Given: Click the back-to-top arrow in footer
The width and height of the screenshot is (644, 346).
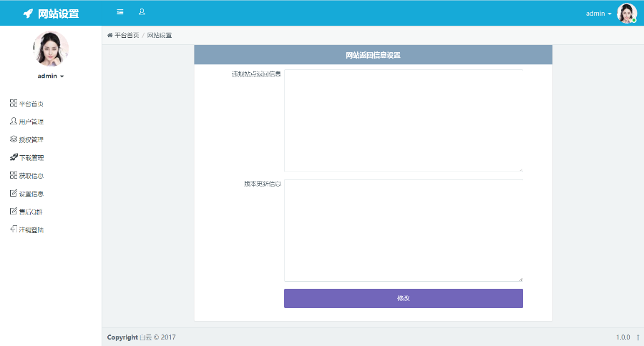Looking at the screenshot, I should click(x=638, y=337).
